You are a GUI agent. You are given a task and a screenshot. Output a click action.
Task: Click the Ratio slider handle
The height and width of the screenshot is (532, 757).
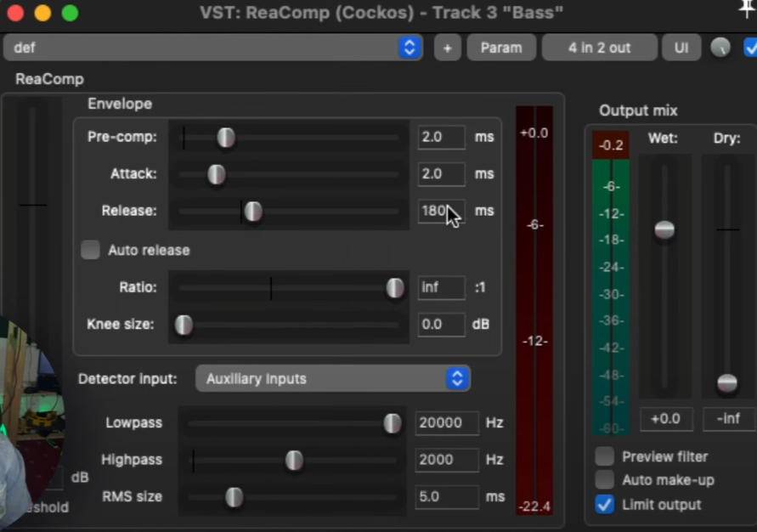[395, 288]
